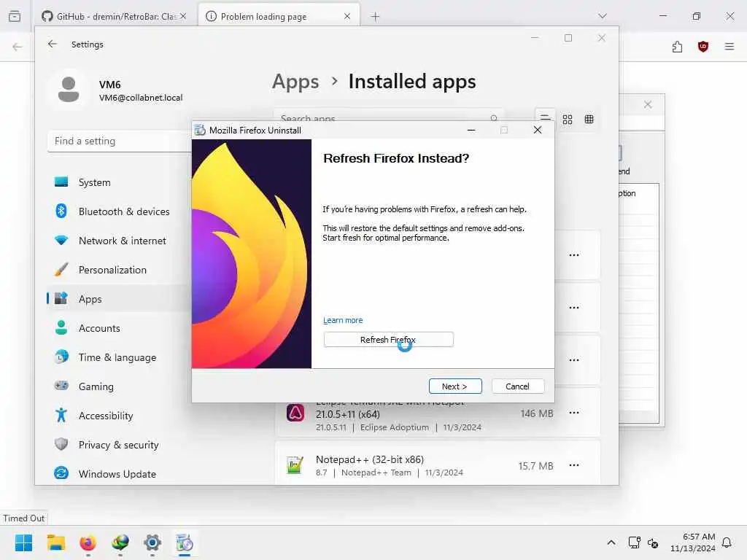The width and height of the screenshot is (747, 560).
Task: Open the Windows Start menu
Action: click(23, 542)
